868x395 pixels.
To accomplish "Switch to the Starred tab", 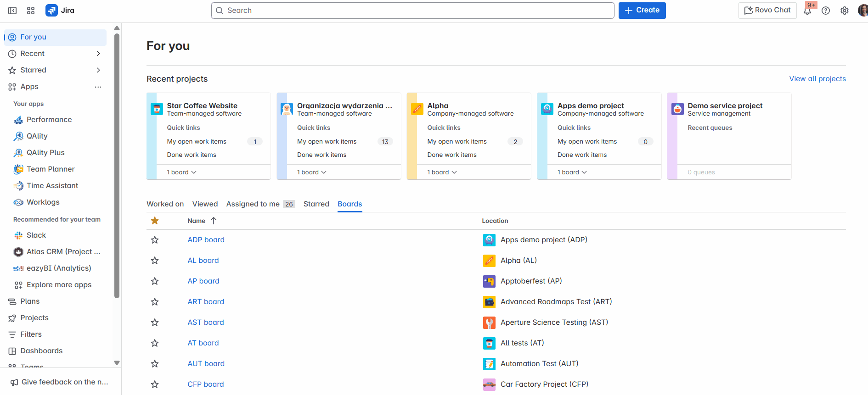I will [316, 204].
